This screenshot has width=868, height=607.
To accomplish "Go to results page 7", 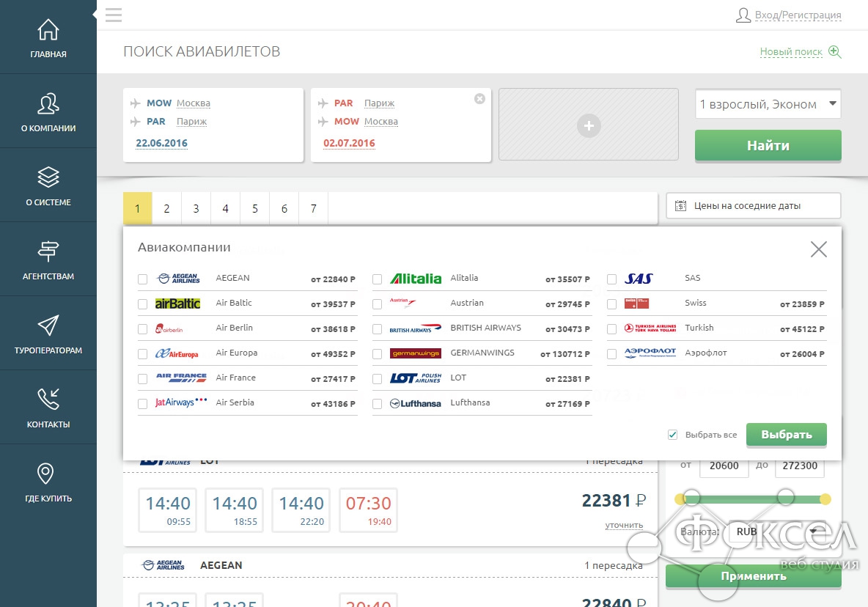I will click(313, 209).
